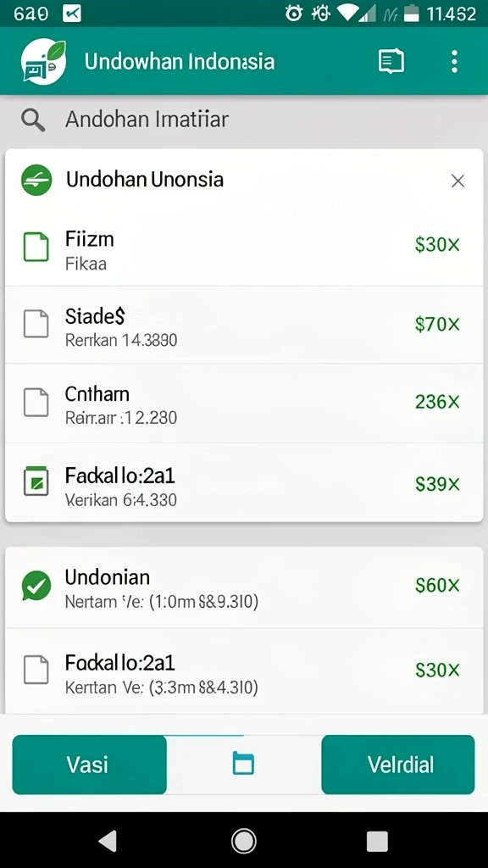Click the Vasi button
This screenshot has width=488, height=868.
tap(89, 765)
